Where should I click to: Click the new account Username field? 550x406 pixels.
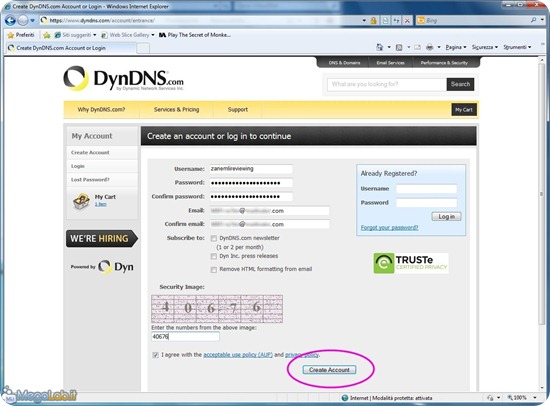251,169
